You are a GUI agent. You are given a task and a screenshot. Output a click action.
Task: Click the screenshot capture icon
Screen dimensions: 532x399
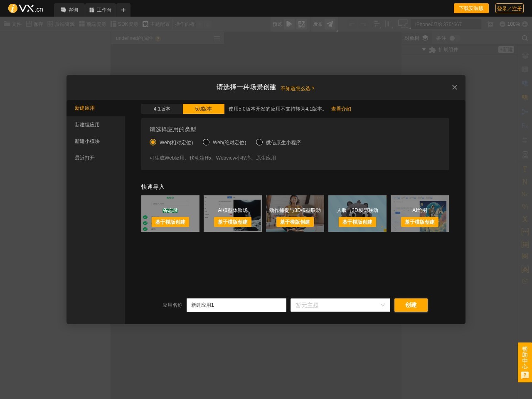pyautogui.click(x=490, y=24)
